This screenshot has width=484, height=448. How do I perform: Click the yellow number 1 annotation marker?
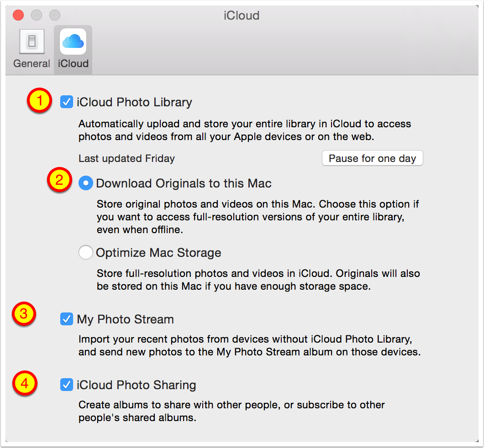41,101
